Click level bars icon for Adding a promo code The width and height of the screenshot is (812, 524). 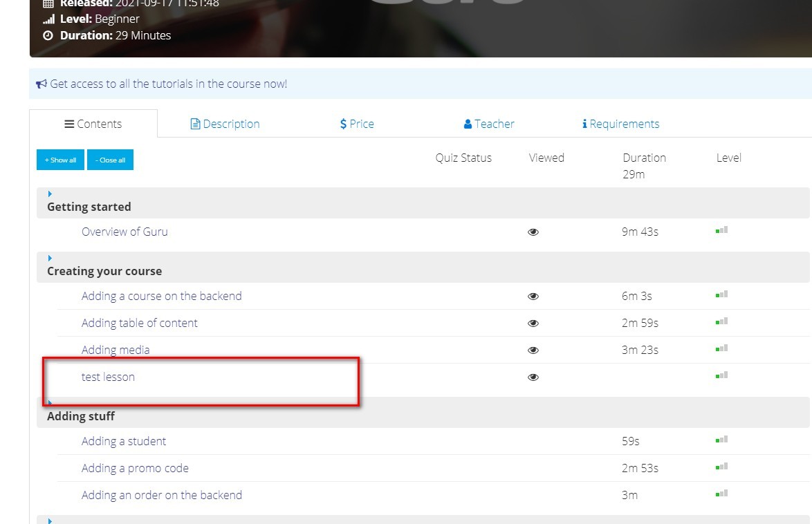(721, 467)
